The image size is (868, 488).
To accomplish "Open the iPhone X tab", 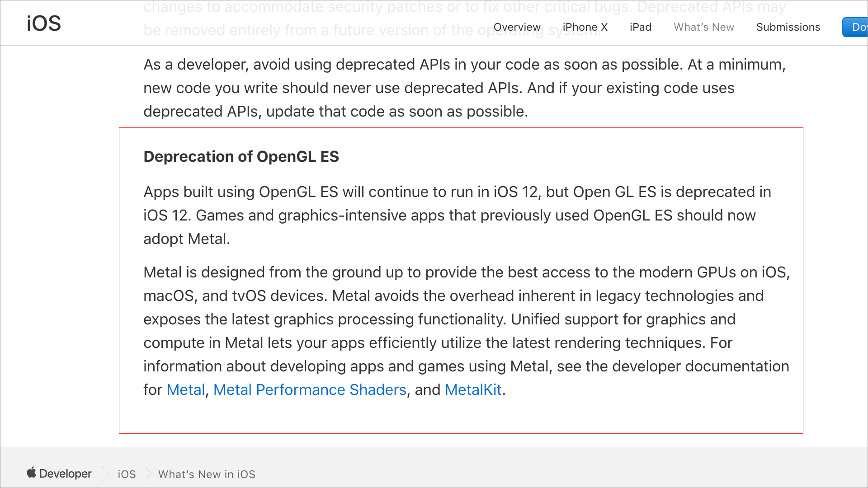I will tap(585, 27).
